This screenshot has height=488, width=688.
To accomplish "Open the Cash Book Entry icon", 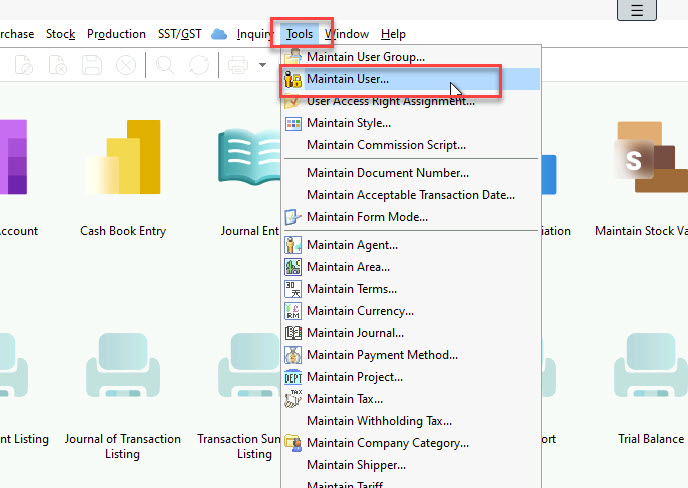I will point(123,160).
